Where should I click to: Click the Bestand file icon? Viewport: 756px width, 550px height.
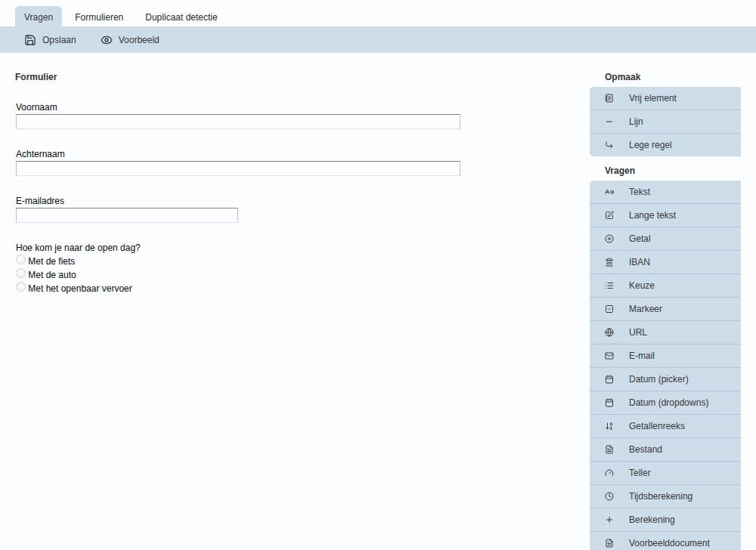click(x=609, y=450)
